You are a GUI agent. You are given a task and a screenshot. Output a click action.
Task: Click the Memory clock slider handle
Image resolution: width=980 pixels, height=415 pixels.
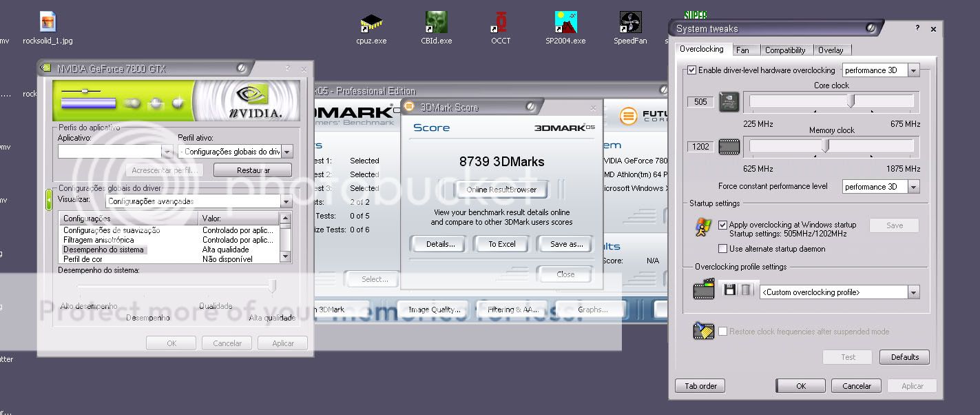pos(826,146)
